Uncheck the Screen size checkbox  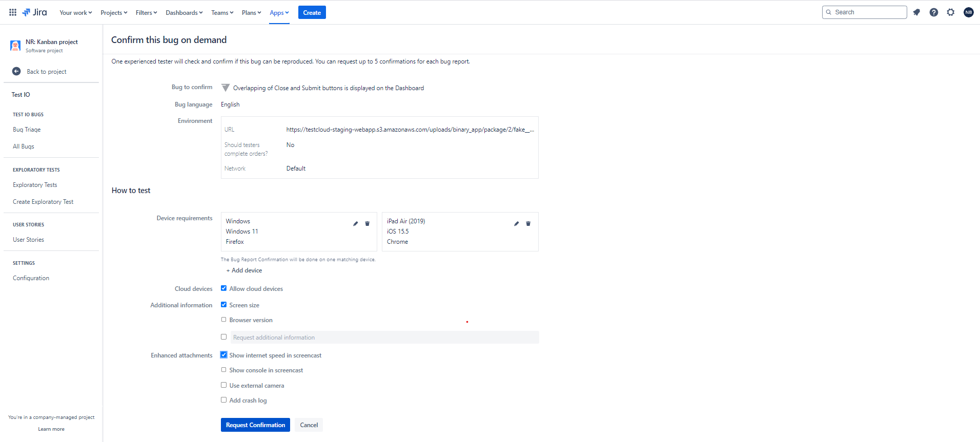point(223,305)
